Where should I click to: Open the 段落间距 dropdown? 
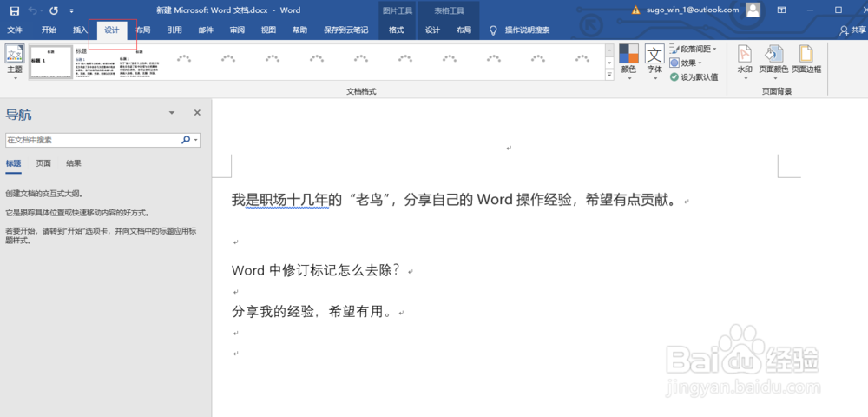click(693, 50)
